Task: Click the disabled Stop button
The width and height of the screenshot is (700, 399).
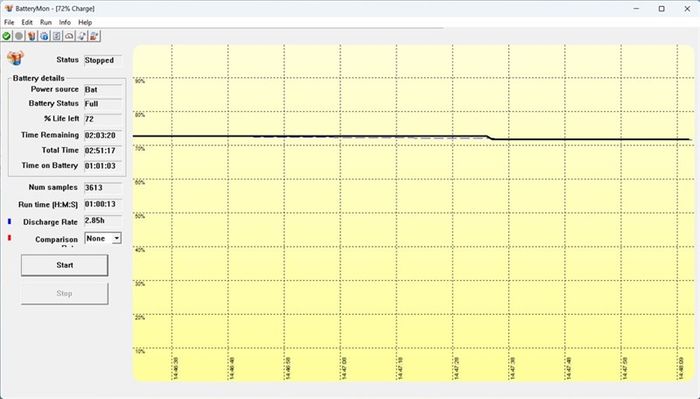Action: (64, 293)
